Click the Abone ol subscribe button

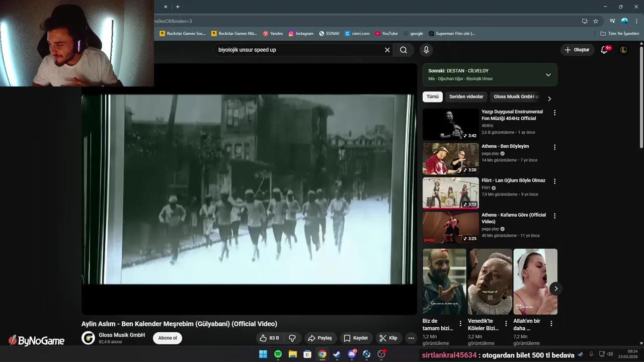[168, 338]
